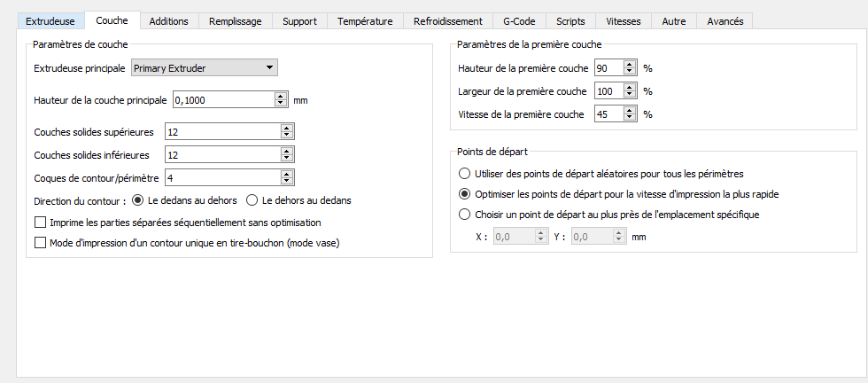Enable vase mode single contour checkbox

(x=40, y=242)
